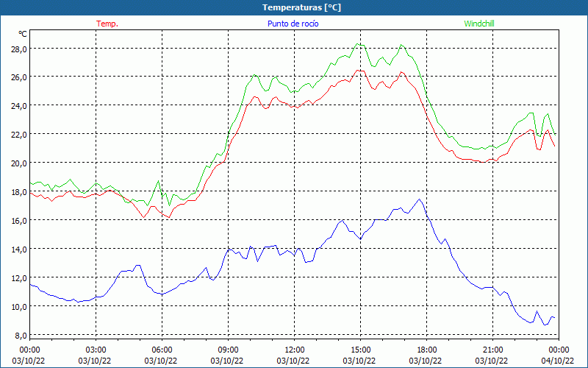Click the '09:00' time axis label

(x=228, y=350)
